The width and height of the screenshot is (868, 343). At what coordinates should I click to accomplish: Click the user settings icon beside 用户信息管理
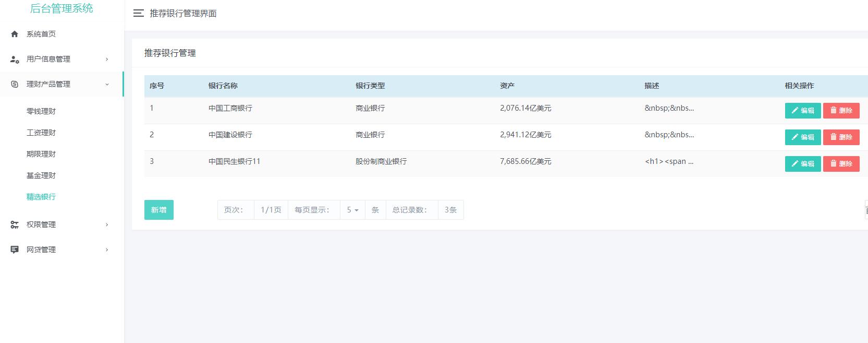tap(15, 59)
